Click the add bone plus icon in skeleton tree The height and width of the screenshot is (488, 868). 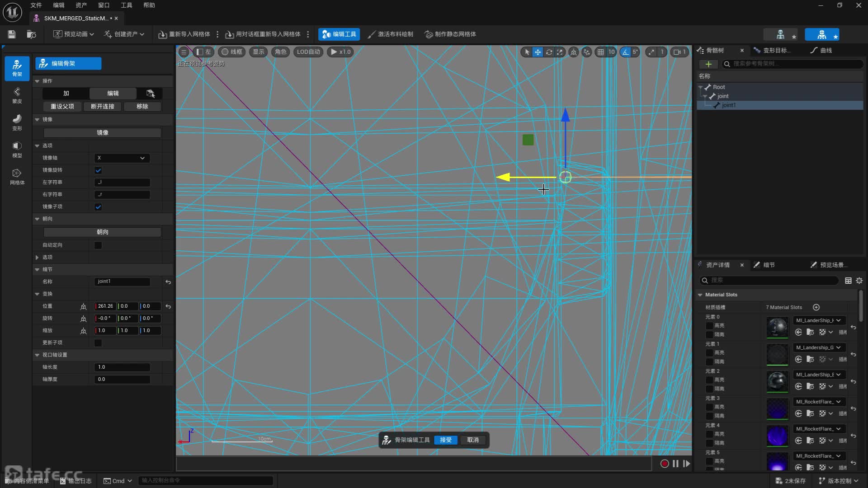pos(708,64)
